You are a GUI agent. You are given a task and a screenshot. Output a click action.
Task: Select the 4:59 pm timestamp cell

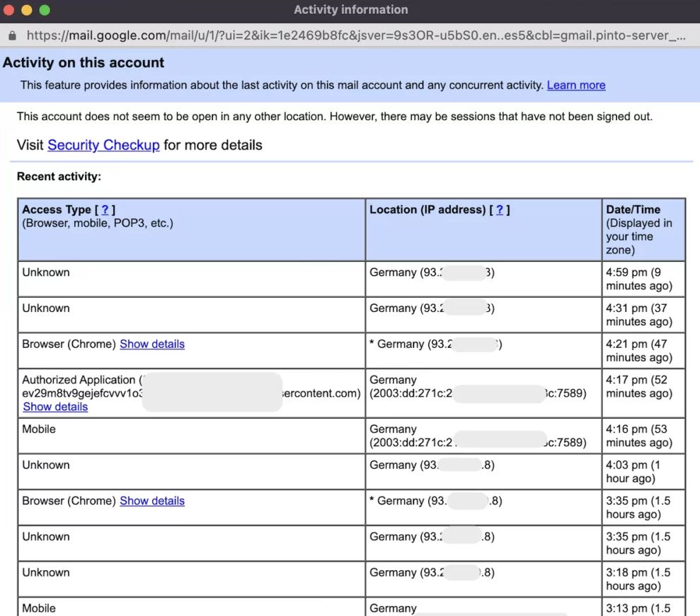[x=638, y=279]
